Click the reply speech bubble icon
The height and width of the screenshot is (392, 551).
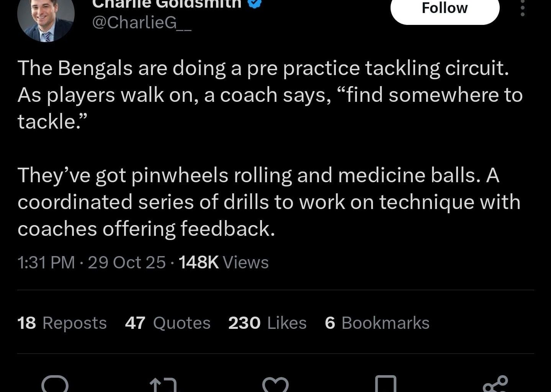click(x=55, y=384)
